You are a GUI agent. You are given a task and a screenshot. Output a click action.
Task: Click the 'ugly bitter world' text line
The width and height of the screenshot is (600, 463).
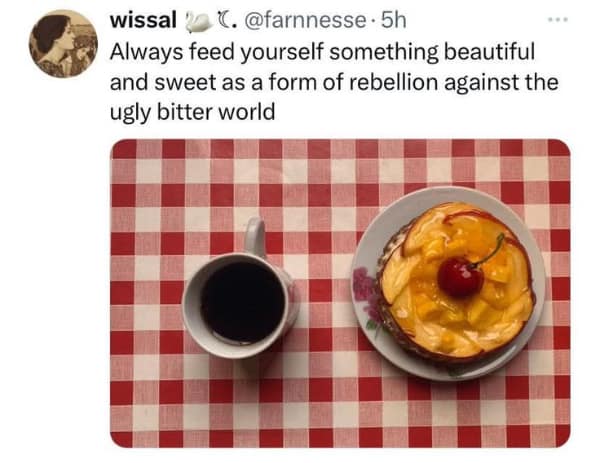point(192,113)
